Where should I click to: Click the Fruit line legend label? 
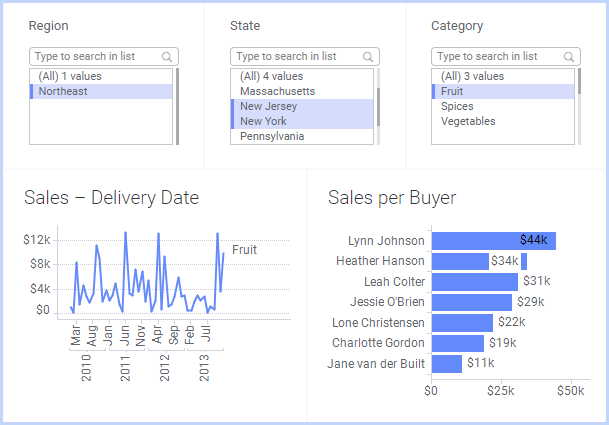click(244, 250)
